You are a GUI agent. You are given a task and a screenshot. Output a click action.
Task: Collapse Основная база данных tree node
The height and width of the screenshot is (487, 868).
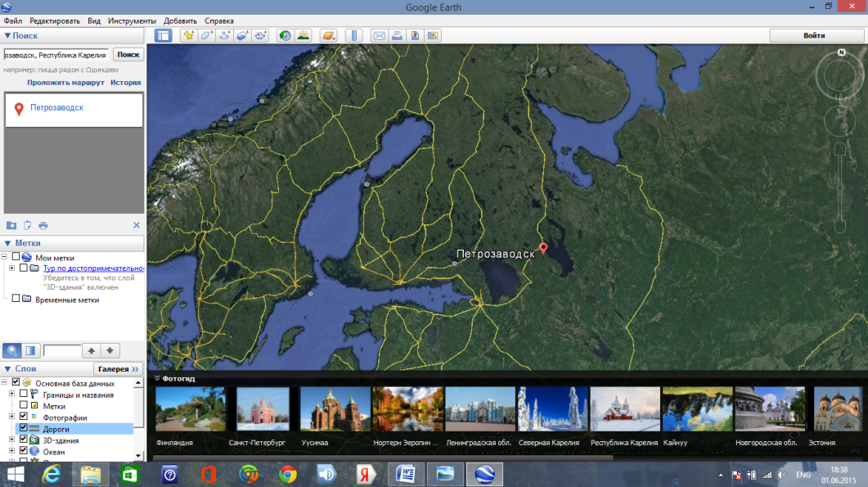[x=4, y=382]
